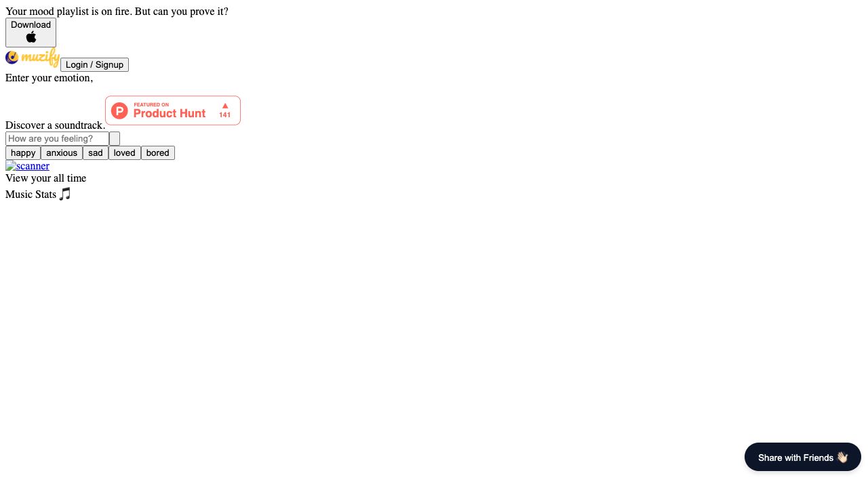Select the loved mood button
The image size is (868, 488).
[125, 152]
